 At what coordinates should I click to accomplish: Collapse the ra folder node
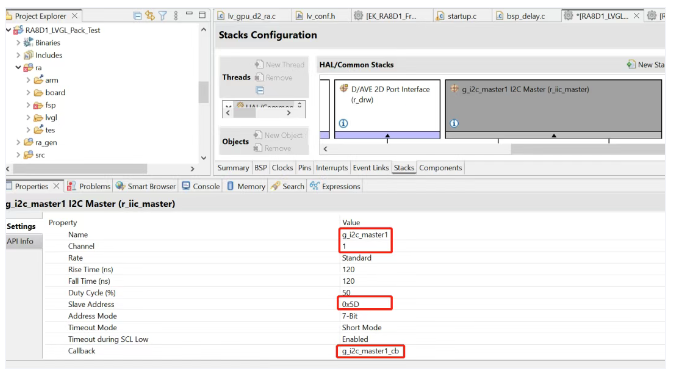coord(18,67)
